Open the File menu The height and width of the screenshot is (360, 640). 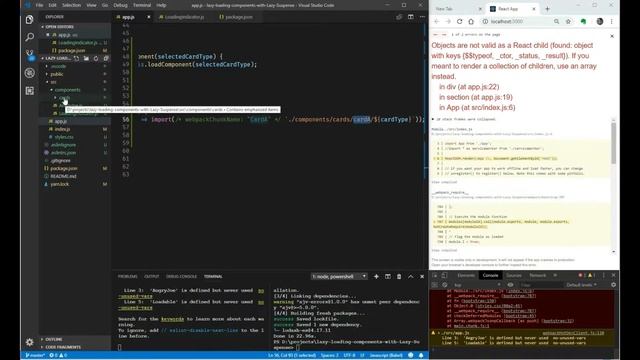(x=39, y=5)
